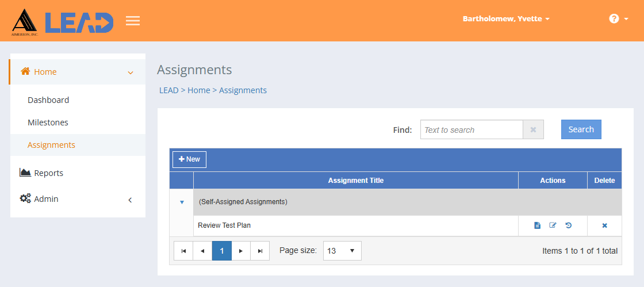Go to the last page

point(260,251)
